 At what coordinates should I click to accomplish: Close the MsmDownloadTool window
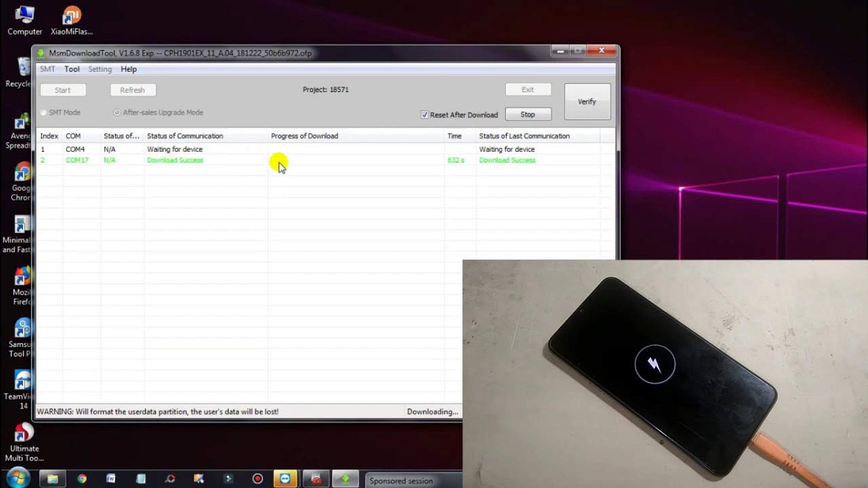[601, 51]
